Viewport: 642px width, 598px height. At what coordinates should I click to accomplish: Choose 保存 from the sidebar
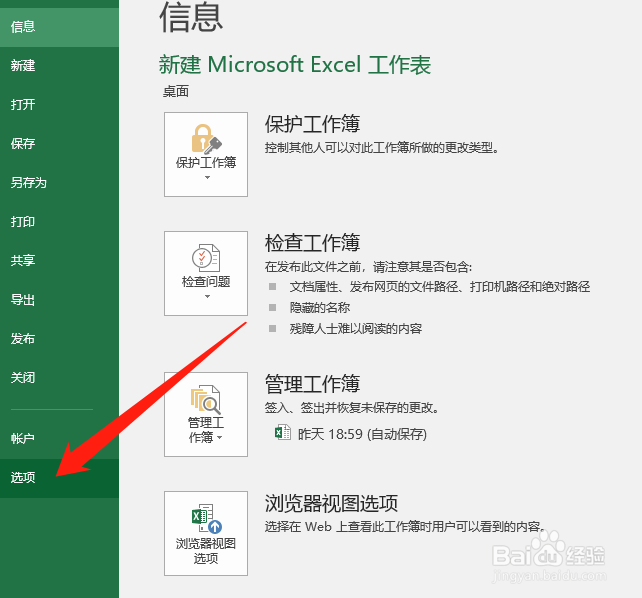coord(59,144)
